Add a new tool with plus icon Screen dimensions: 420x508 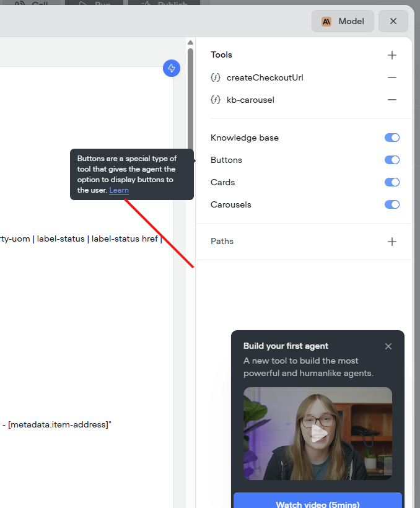click(x=392, y=55)
